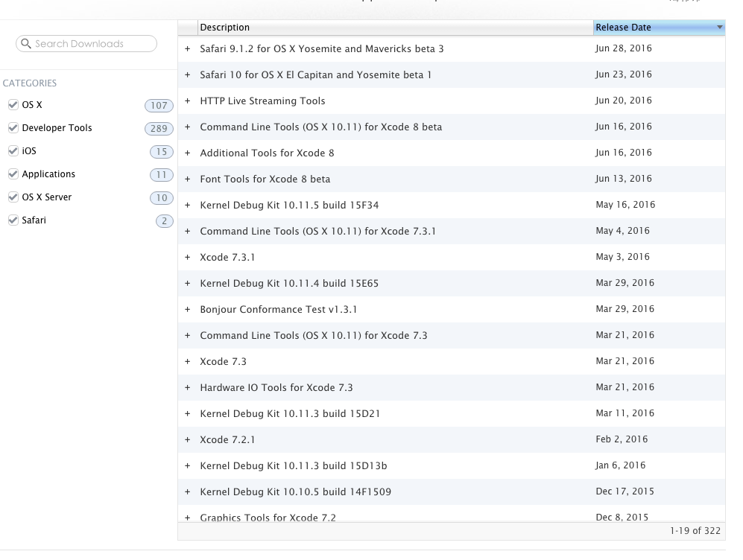743x560 pixels.
Task: Expand Font Tools for Xcode 8 beta
Action: point(188,179)
